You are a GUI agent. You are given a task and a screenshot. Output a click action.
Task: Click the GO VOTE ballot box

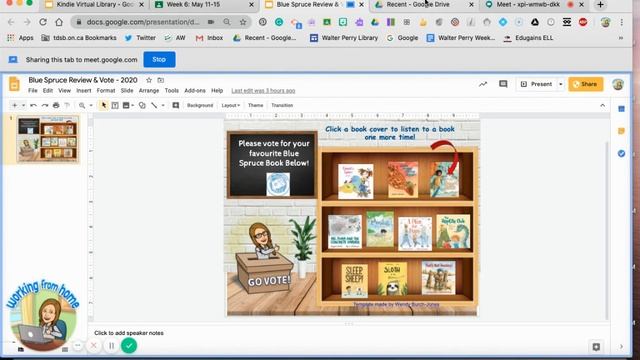(265, 273)
